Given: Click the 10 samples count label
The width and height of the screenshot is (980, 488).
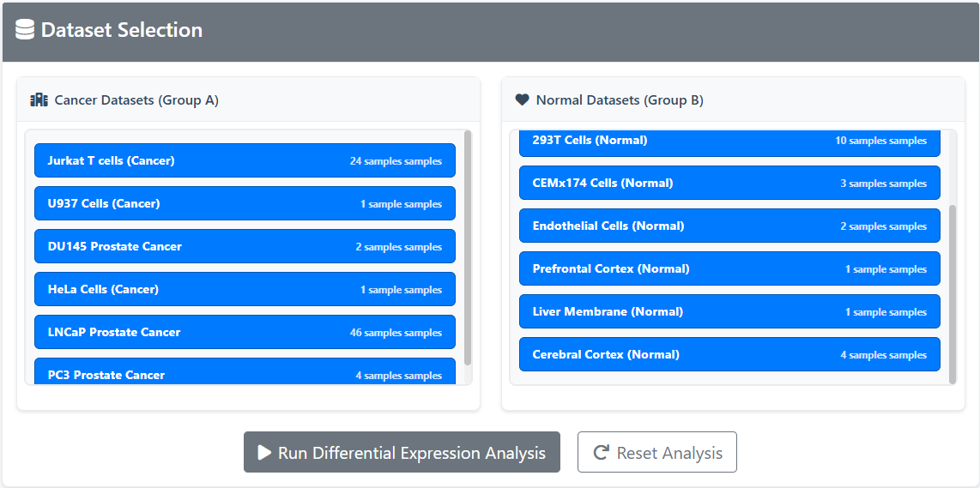Looking at the screenshot, I should pos(881,141).
